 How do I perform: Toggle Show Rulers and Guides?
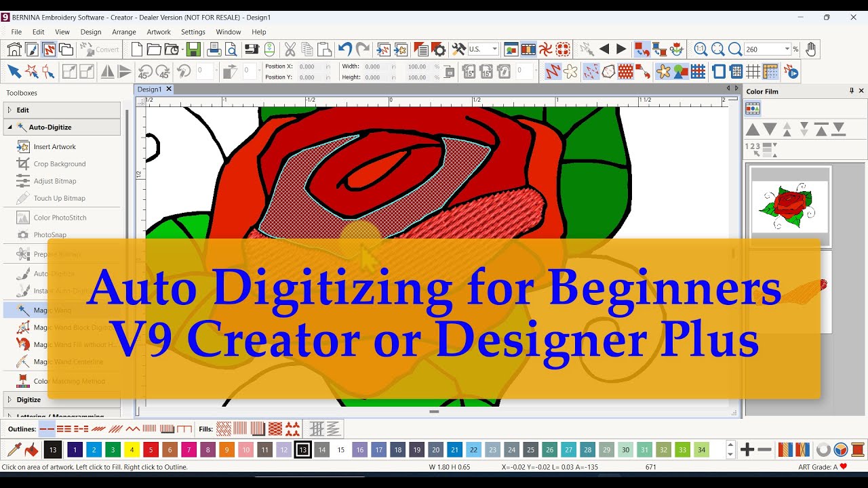point(770,71)
